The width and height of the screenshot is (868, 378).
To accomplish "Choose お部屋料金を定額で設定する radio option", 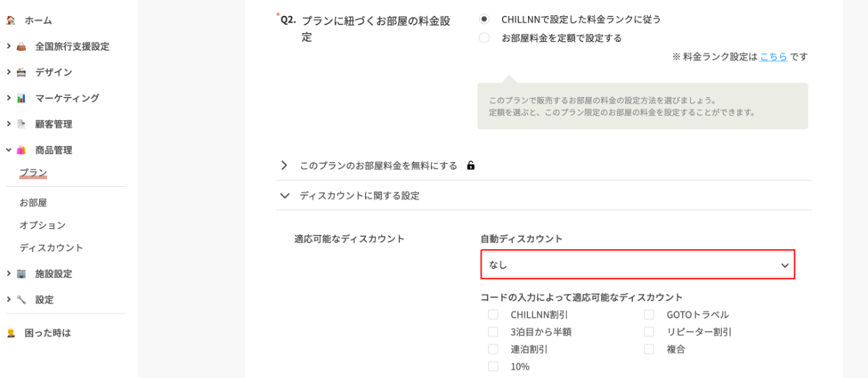I will click(x=484, y=38).
